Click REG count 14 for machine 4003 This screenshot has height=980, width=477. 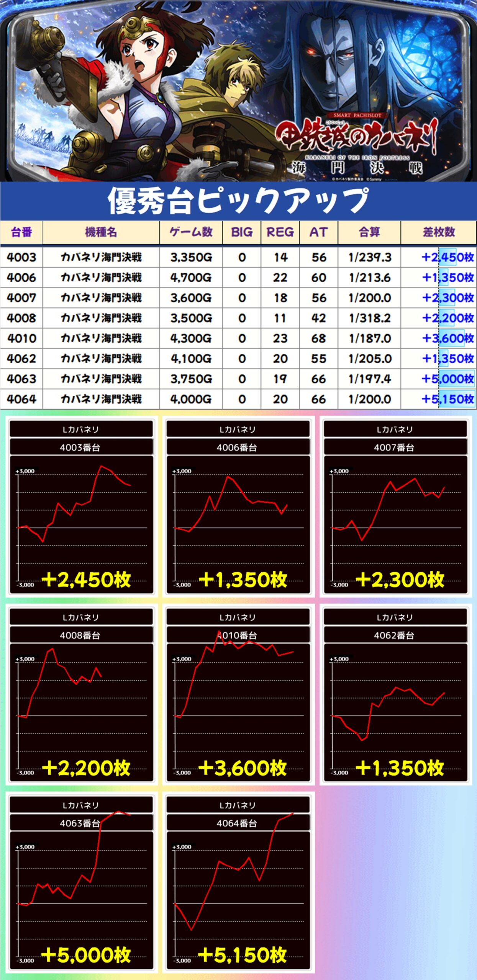[280, 257]
